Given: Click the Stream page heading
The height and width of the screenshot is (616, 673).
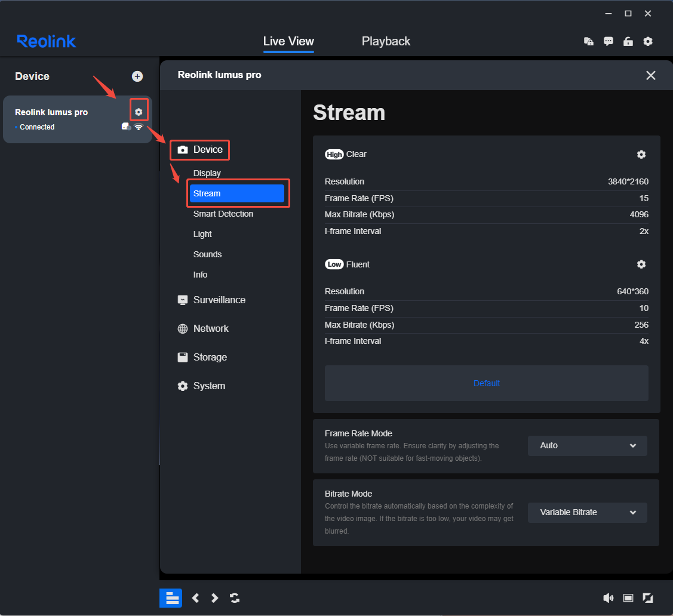Looking at the screenshot, I should click(349, 113).
